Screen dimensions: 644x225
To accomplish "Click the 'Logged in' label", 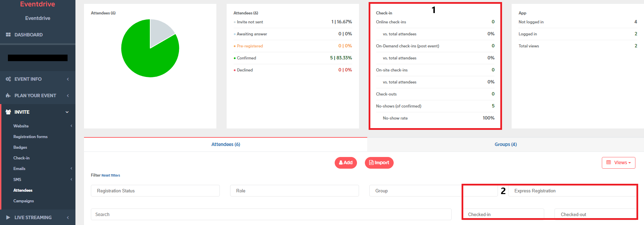I will [x=528, y=34].
